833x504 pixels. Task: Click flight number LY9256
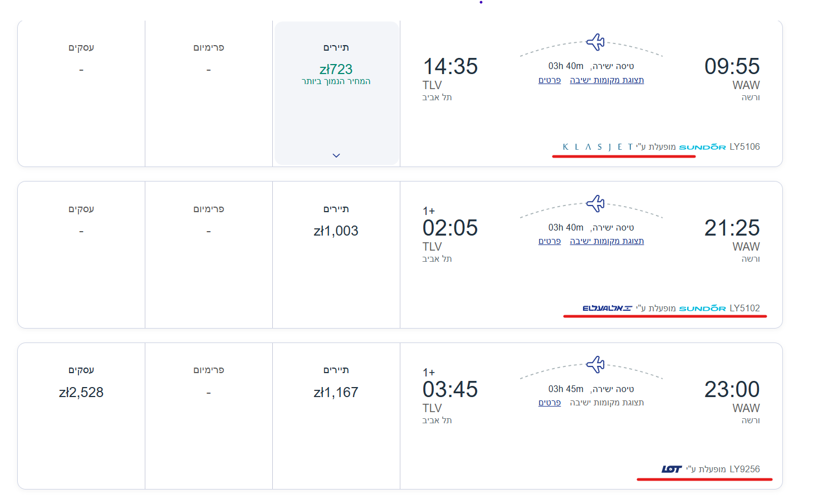click(744, 469)
